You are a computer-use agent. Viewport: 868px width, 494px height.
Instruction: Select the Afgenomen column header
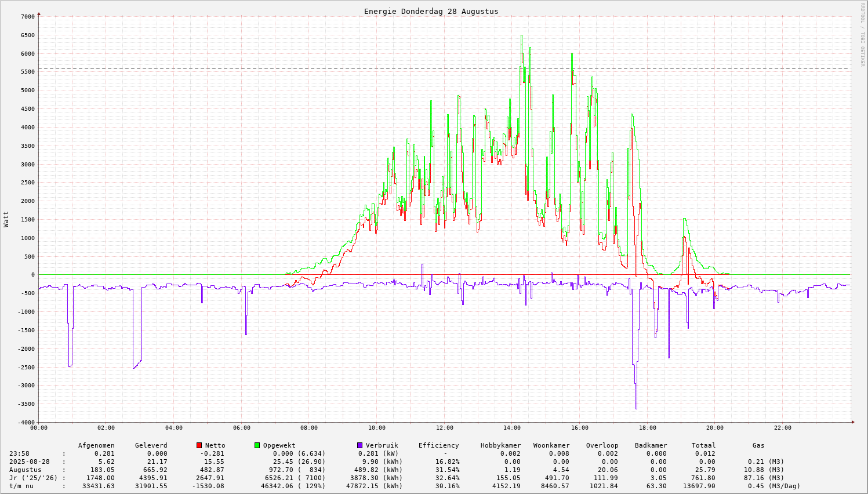(96, 445)
